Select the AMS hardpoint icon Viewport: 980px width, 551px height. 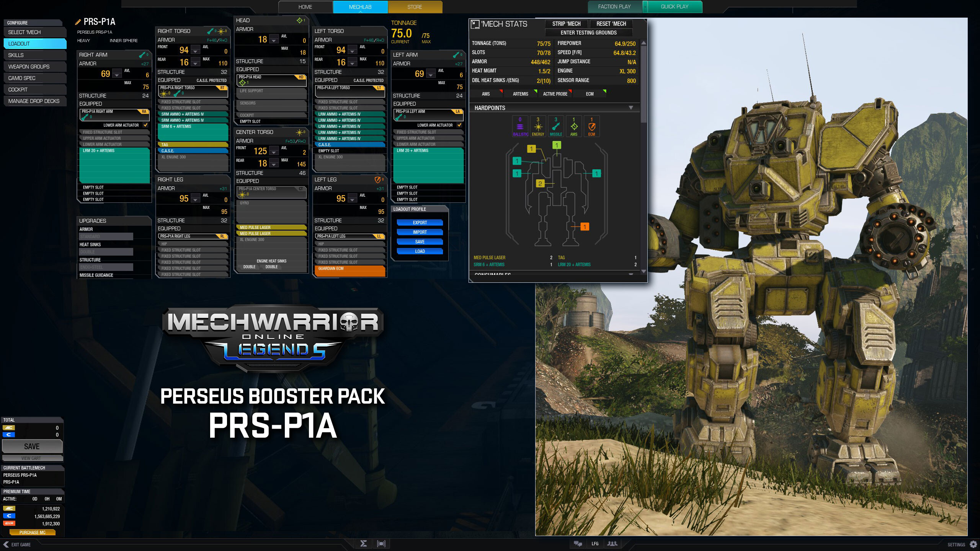573,127
